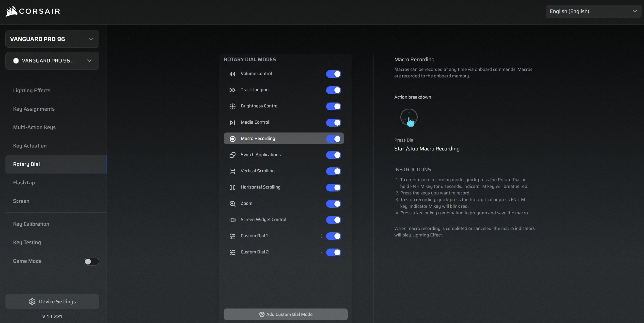The image size is (644, 323).
Task: Turn off the Macro Recording toggle
Action: [333, 139]
